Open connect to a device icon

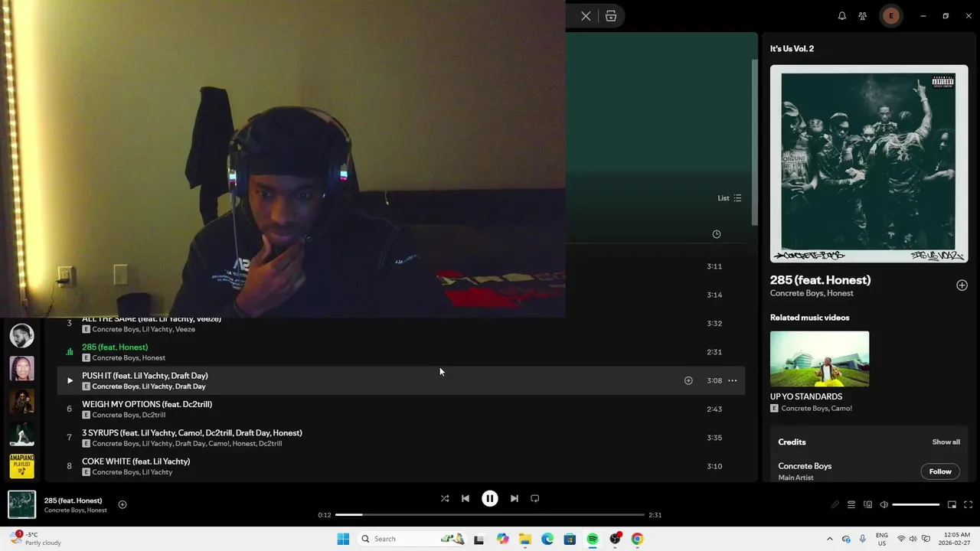(x=867, y=504)
